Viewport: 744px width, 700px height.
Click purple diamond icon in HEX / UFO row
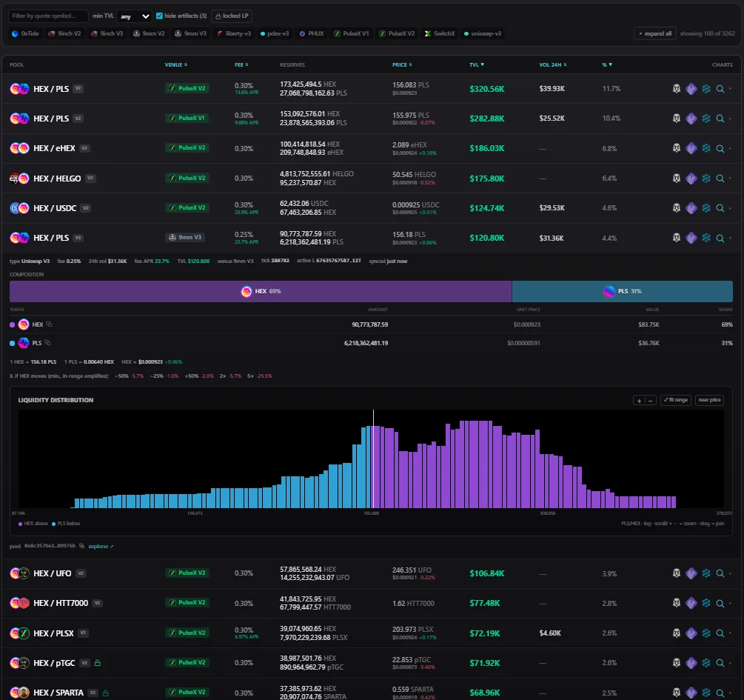point(691,573)
